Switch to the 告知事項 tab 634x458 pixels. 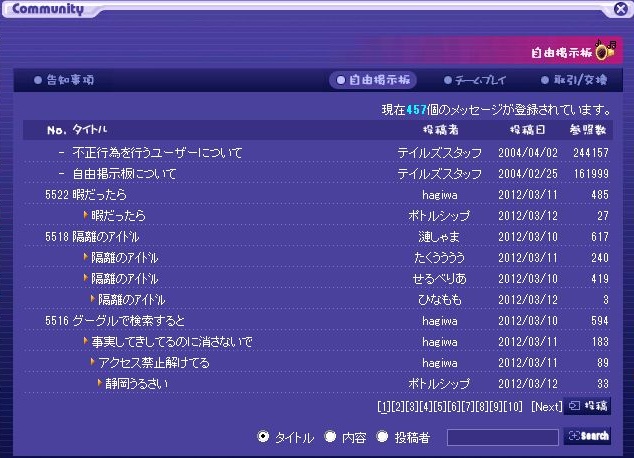(x=65, y=80)
